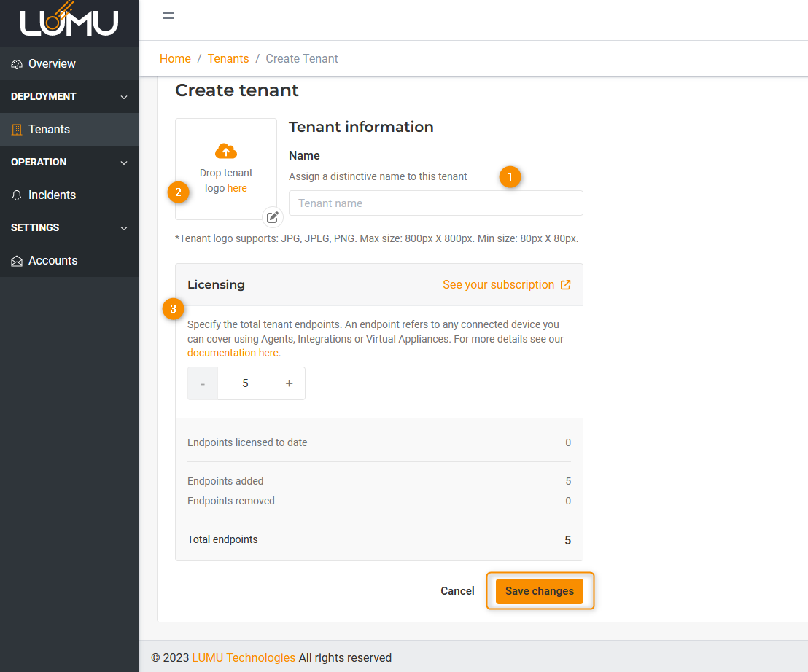This screenshot has height=672, width=808.
Task: Toggle the hamburger menu icon
Action: [168, 18]
